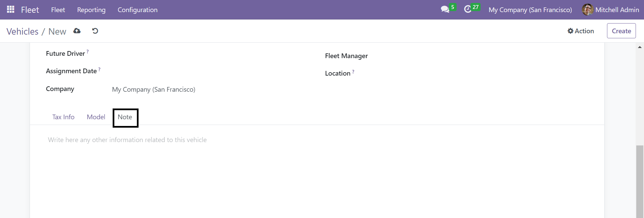Open the Fleet dropdown menu

click(x=58, y=10)
